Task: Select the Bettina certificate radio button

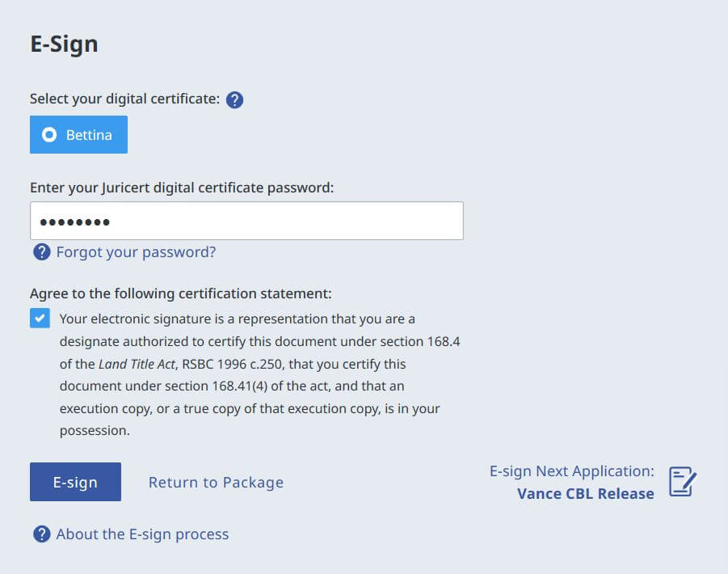Action: tap(78, 135)
